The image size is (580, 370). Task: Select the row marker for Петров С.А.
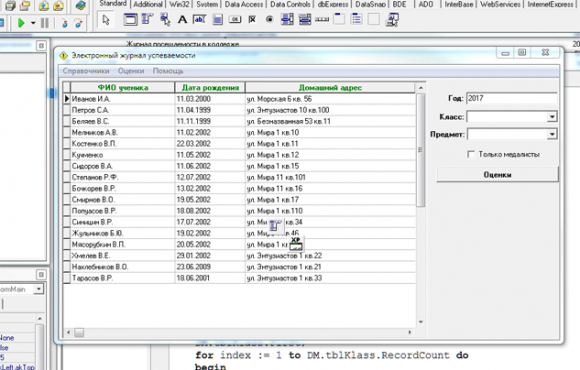[x=67, y=110]
